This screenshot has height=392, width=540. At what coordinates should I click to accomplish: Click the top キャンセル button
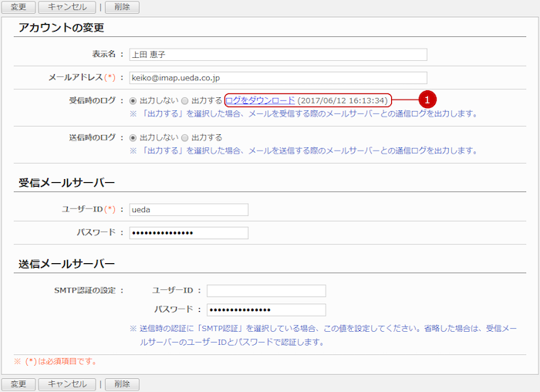67,7
